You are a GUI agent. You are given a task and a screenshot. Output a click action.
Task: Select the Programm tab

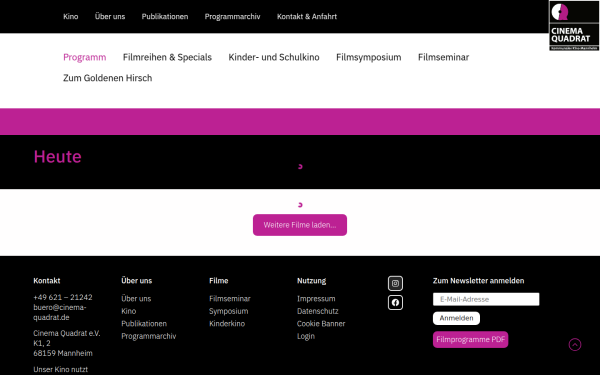click(85, 57)
